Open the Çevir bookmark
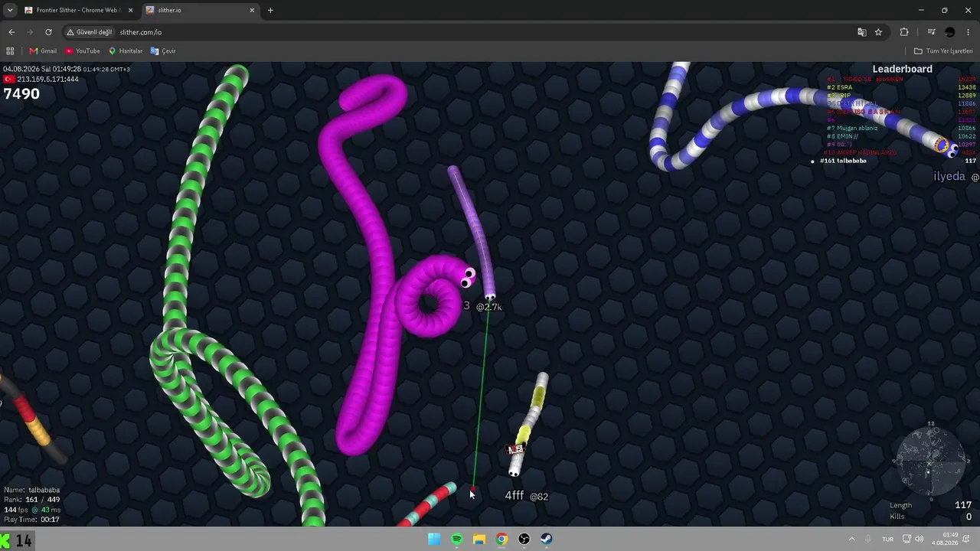980x551 pixels. [163, 51]
